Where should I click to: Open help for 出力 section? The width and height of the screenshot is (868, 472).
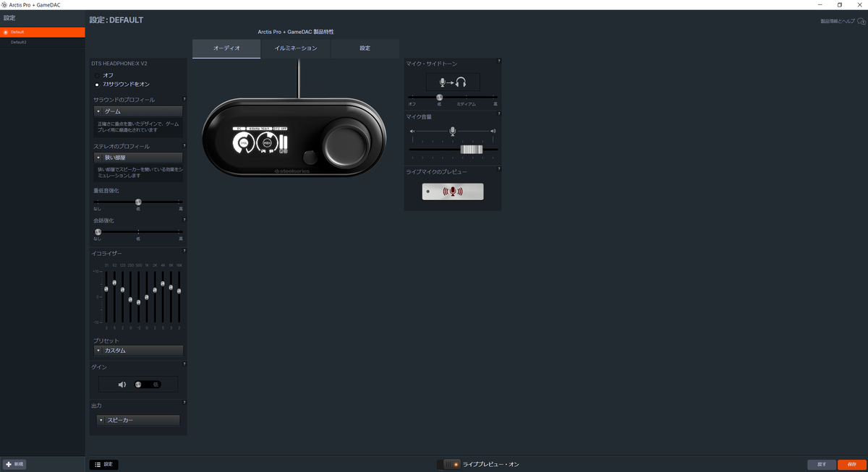point(184,403)
